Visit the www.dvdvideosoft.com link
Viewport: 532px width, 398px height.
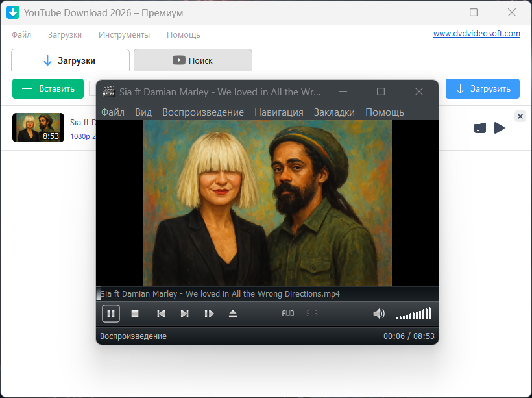pos(477,34)
